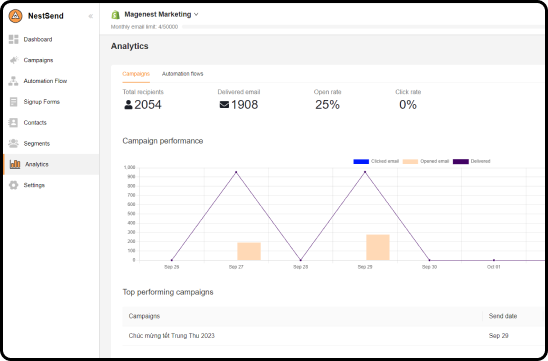Switch to the Campaigns analytics tab
This screenshot has height=361, width=548.
[x=136, y=74]
